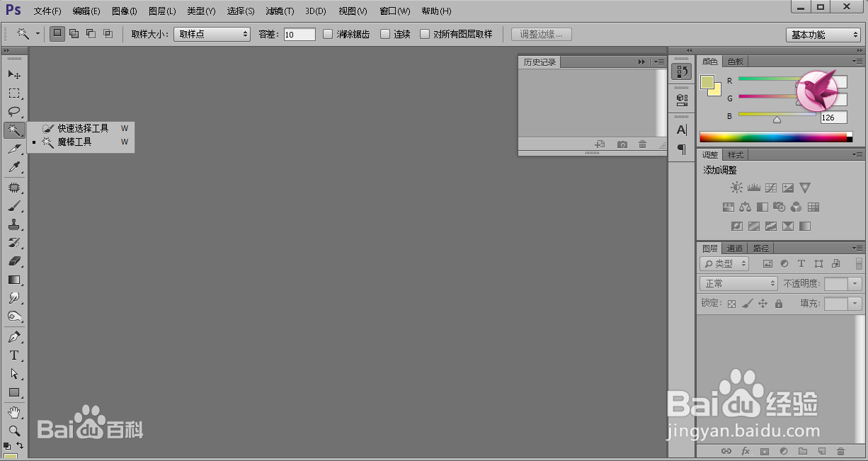Click the add layer style fx button

(746, 451)
